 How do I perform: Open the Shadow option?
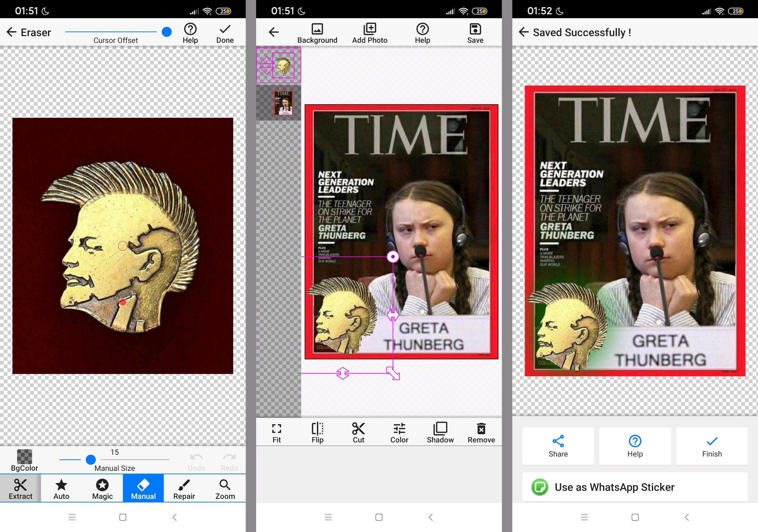pyautogui.click(x=440, y=432)
